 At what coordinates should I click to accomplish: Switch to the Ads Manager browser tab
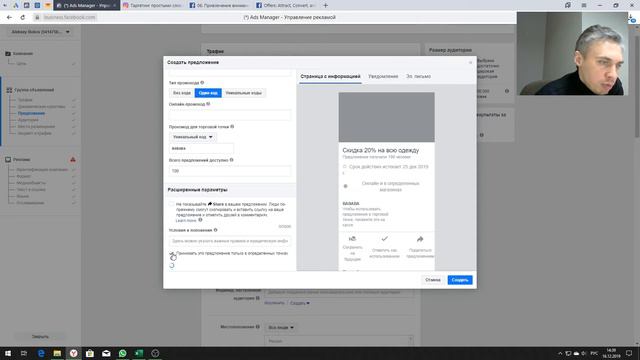click(87, 5)
